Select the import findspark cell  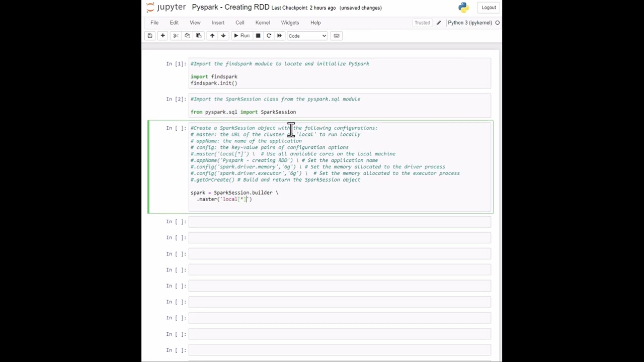coord(340,73)
